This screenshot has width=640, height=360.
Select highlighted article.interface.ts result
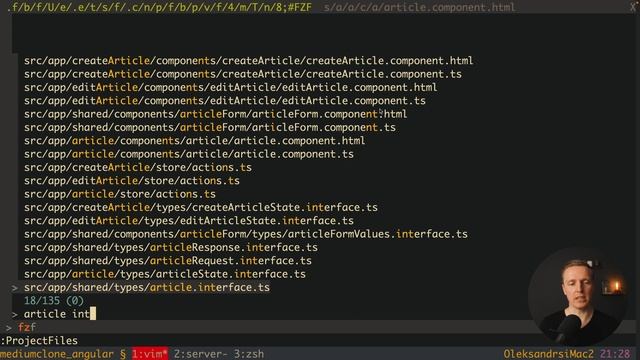coord(147,287)
